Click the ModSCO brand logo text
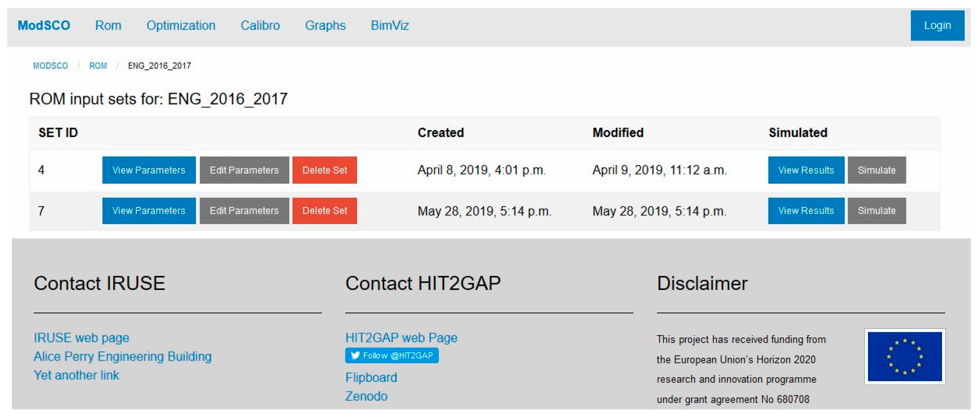Image resolution: width=980 pixels, height=417 pixels. pos(44,25)
